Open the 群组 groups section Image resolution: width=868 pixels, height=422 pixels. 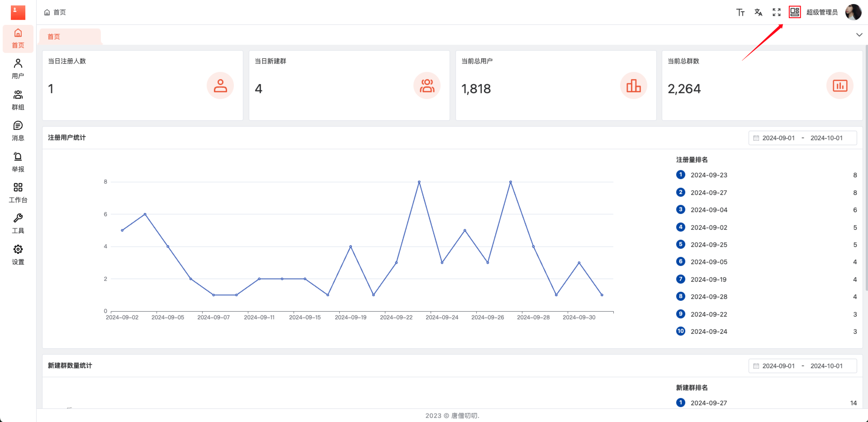[x=18, y=100]
